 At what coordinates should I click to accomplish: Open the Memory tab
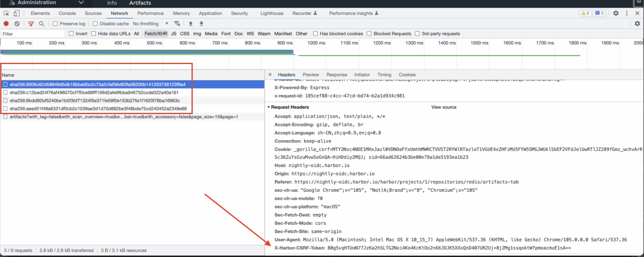tap(181, 13)
